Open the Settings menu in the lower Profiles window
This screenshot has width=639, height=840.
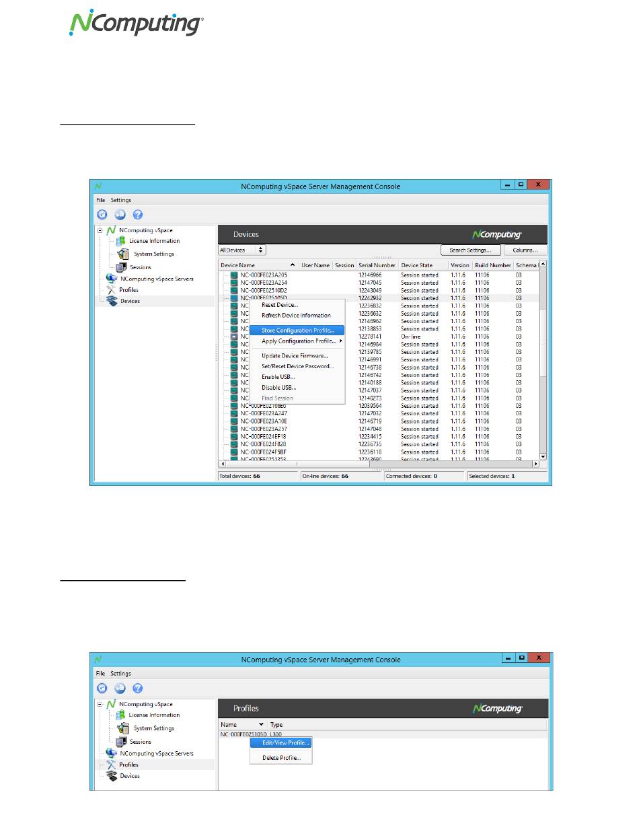[121, 673]
